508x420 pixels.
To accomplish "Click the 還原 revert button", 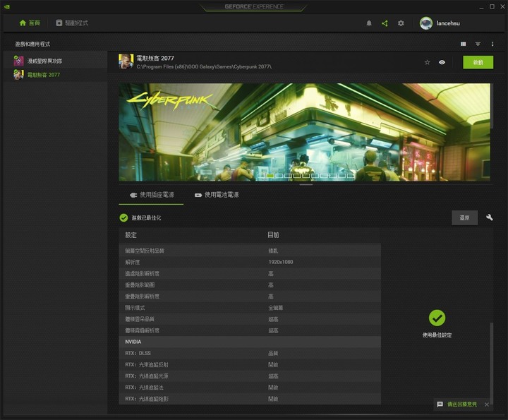I will [464, 218].
